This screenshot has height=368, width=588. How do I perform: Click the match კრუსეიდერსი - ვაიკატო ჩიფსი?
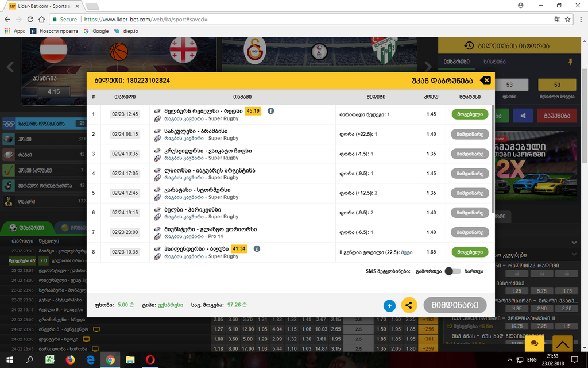(208, 151)
